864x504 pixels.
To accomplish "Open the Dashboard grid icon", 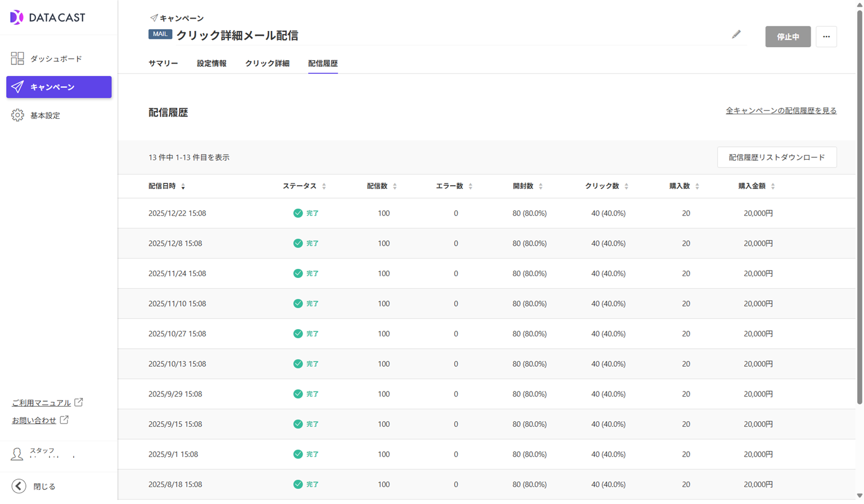I will [17, 58].
